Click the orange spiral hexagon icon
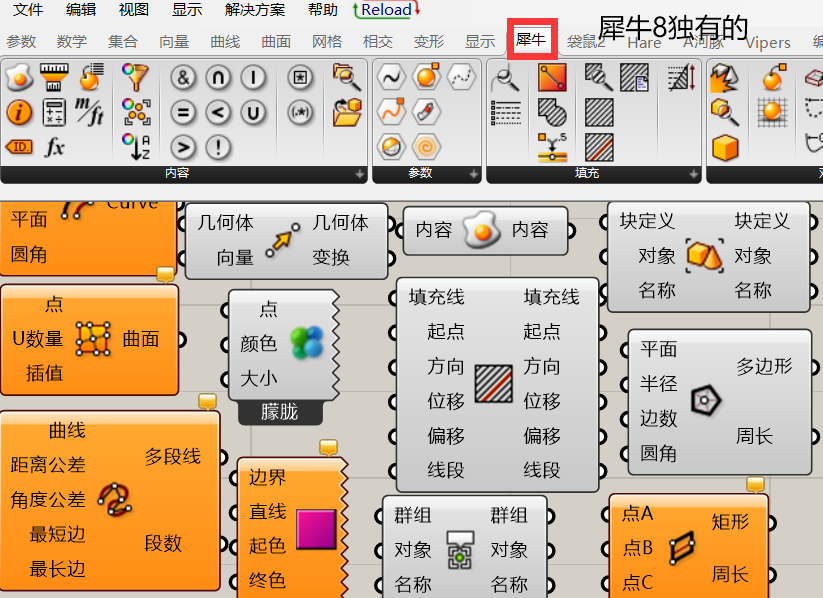The width and height of the screenshot is (823, 598). pyautogui.click(x=426, y=148)
